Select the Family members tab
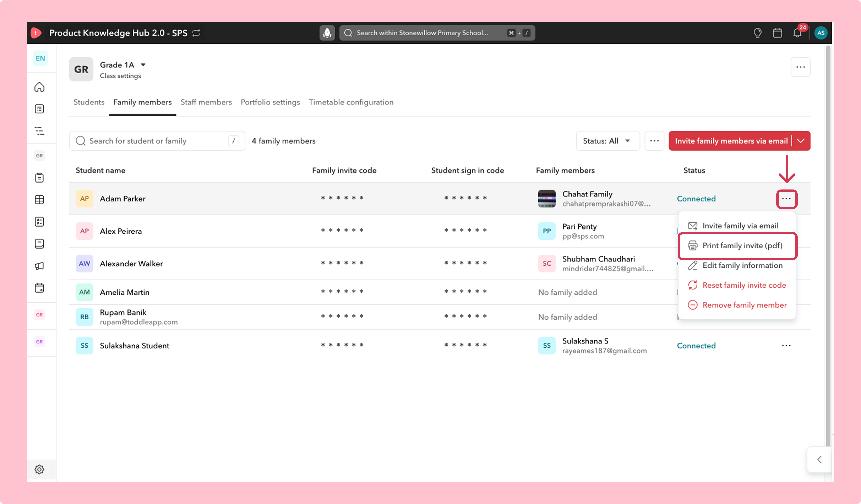This screenshot has height=504, width=861. point(143,102)
